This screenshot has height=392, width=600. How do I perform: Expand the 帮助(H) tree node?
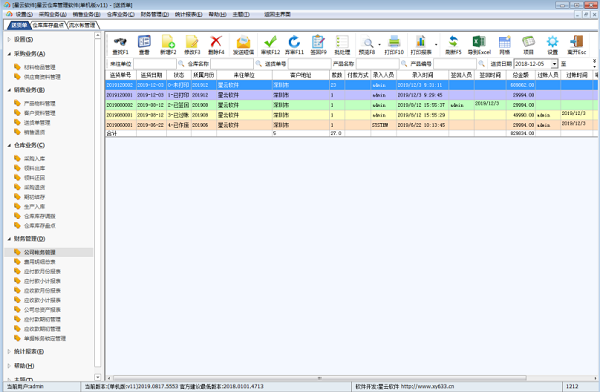tap(9, 366)
